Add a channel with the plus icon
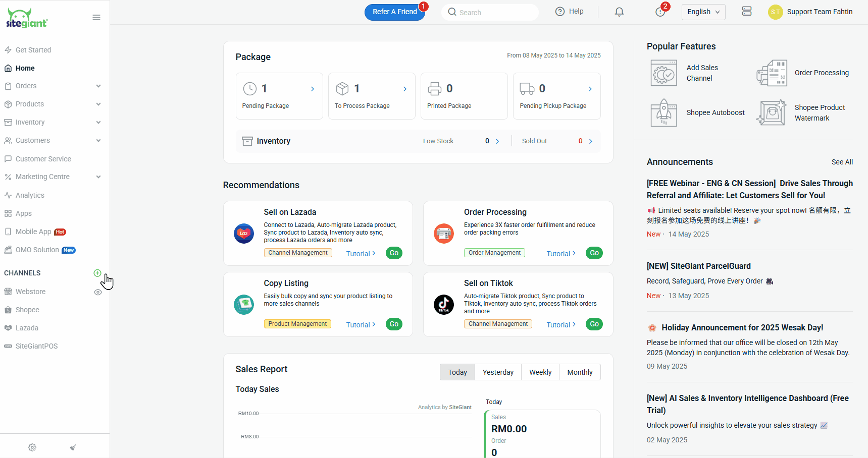This screenshot has height=458, width=868. click(x=97, y=273)
